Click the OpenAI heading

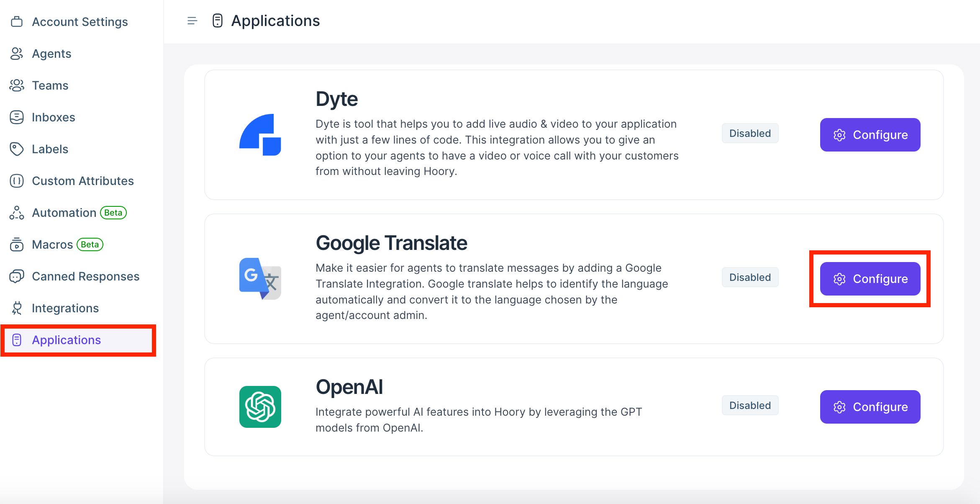point(349,387)
